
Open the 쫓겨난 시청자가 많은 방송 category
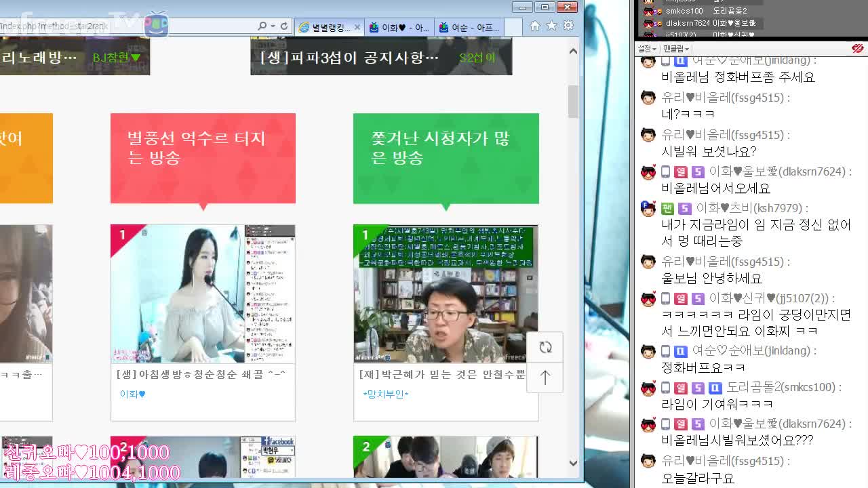point(446,158)
